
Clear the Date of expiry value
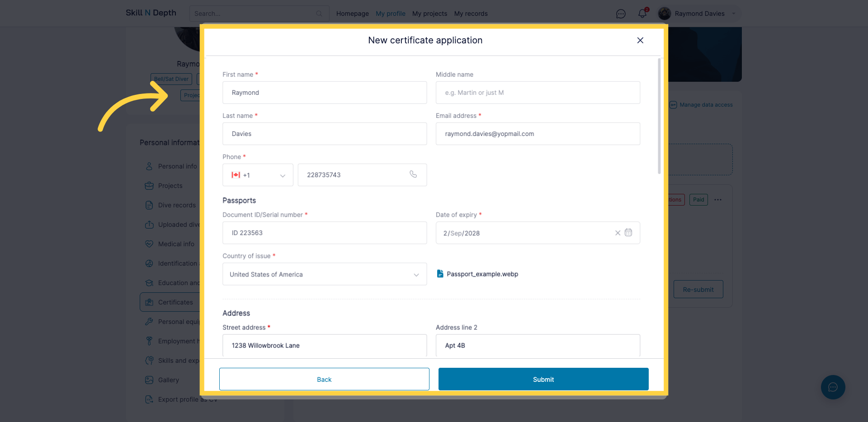pos(618,233)
